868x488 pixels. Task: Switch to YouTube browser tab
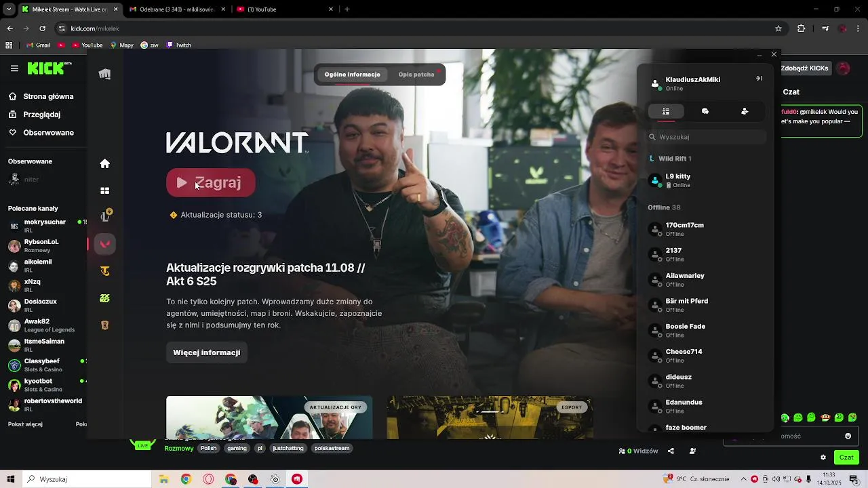point(285,9)
